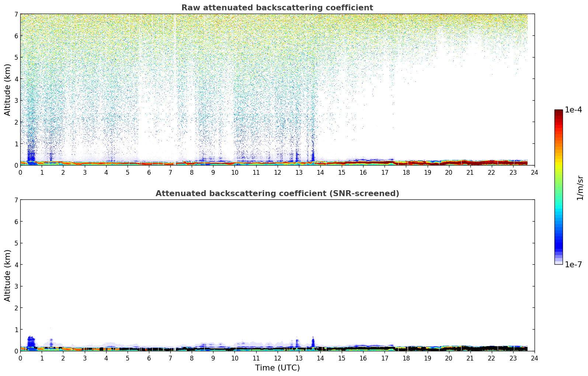Click the colorbar's "1e-4" maximum label
The width and height of the screenshot is (588, 376).
573,110
